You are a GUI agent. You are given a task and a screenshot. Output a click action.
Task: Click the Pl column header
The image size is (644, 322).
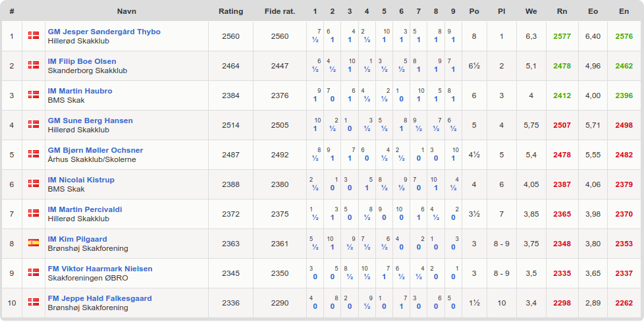(502, 11)
